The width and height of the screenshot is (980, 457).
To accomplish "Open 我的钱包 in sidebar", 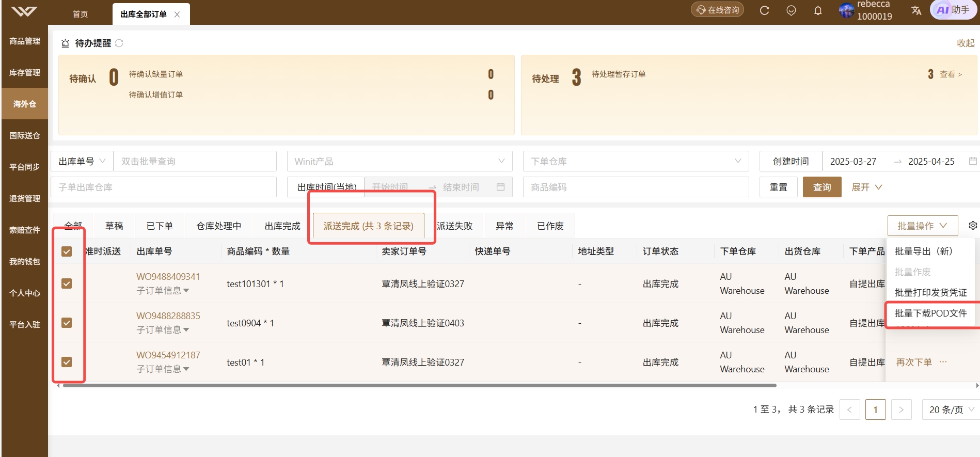I will pos(25,262).
